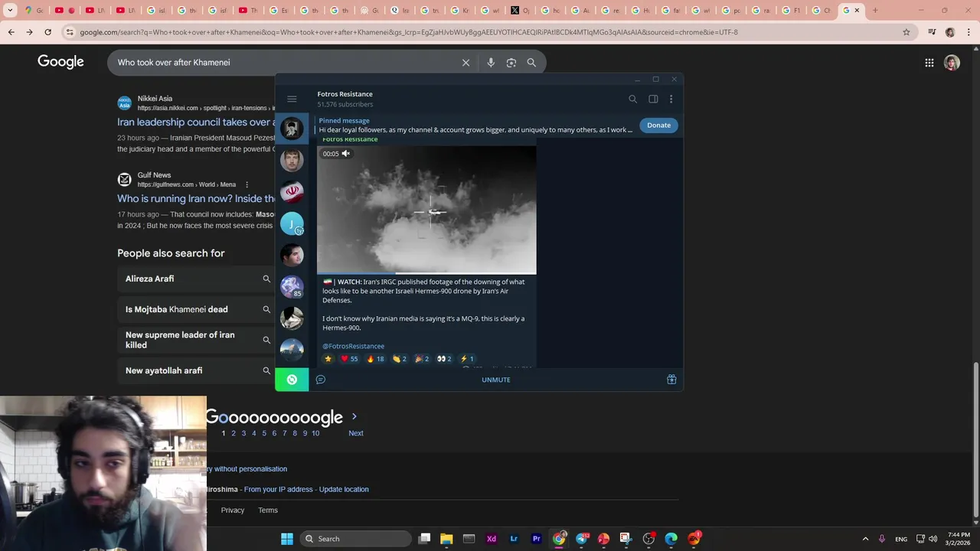Toggle the heart reaction with 55

[x=349, y=358]
